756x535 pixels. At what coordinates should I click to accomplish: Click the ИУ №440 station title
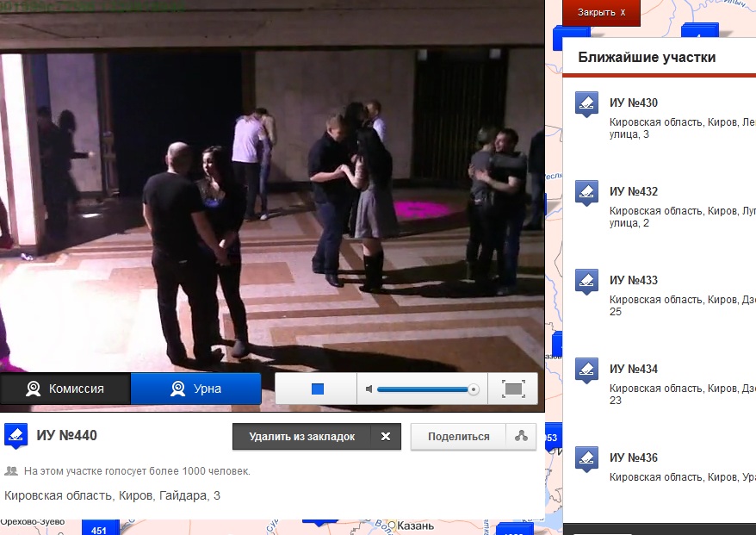66,436
